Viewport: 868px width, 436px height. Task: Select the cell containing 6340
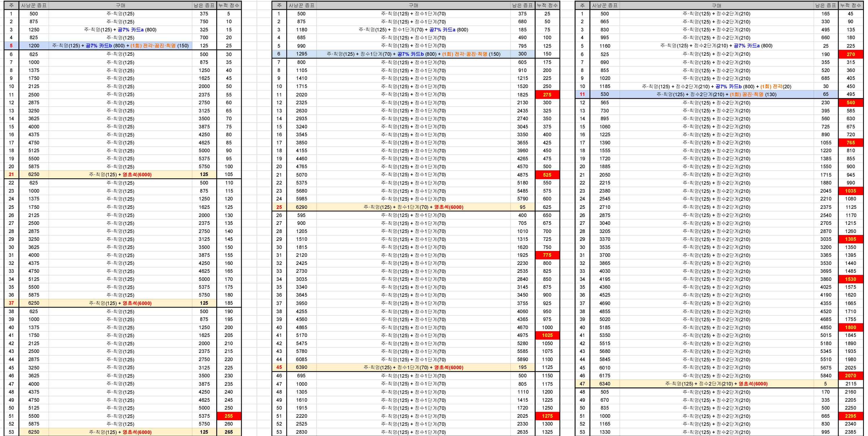[x=604, y=384]
